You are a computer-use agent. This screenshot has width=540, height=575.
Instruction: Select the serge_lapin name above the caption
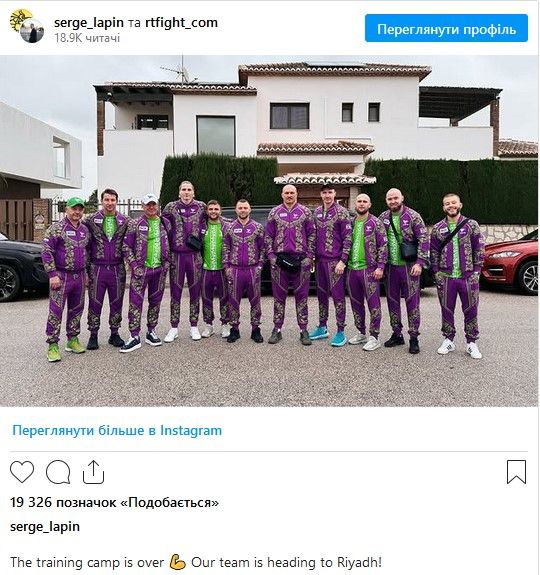[45, 527]
